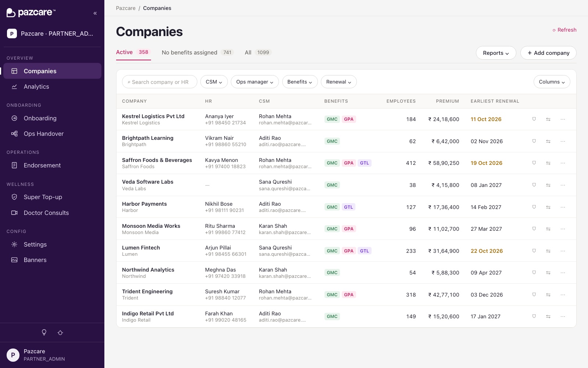Viewport: 588px width, 368px height.
Task: Click the Pazcare breadcrumb link
Action: click(126, 8)
